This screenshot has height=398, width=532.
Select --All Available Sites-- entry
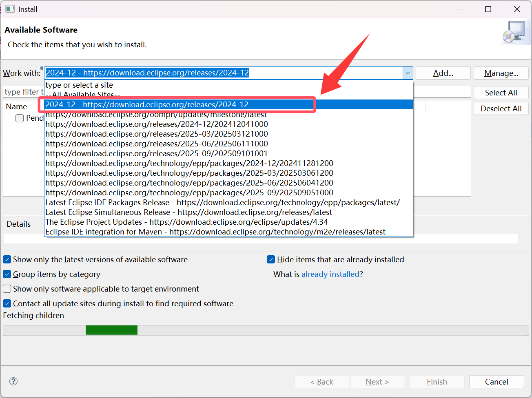click(228, 95)
